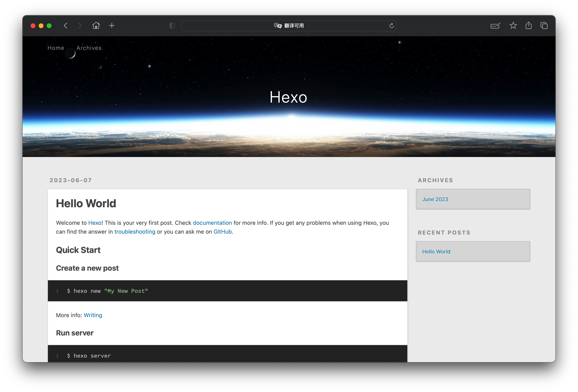This screenshot has width=578, height=392.
Task: Go back with the browser back arrow
Action: tap(65, 26)
